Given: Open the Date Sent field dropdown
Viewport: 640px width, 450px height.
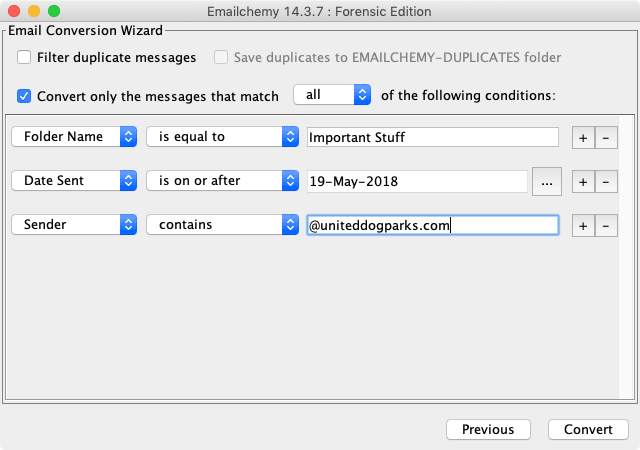Looking at the screenshot, I should [x=74, y=180].
